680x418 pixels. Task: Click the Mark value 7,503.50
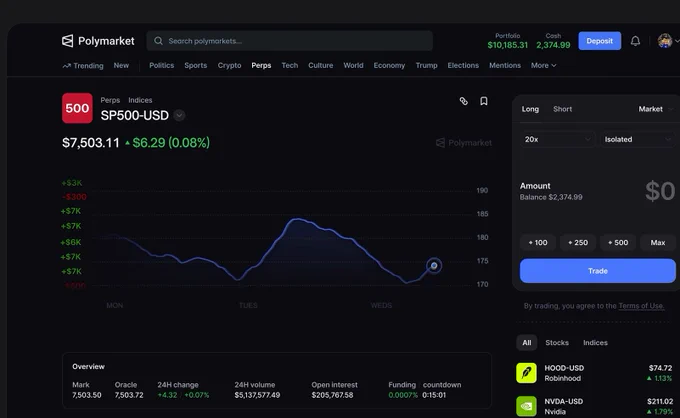pyautogui.click(x=87, y=395)
